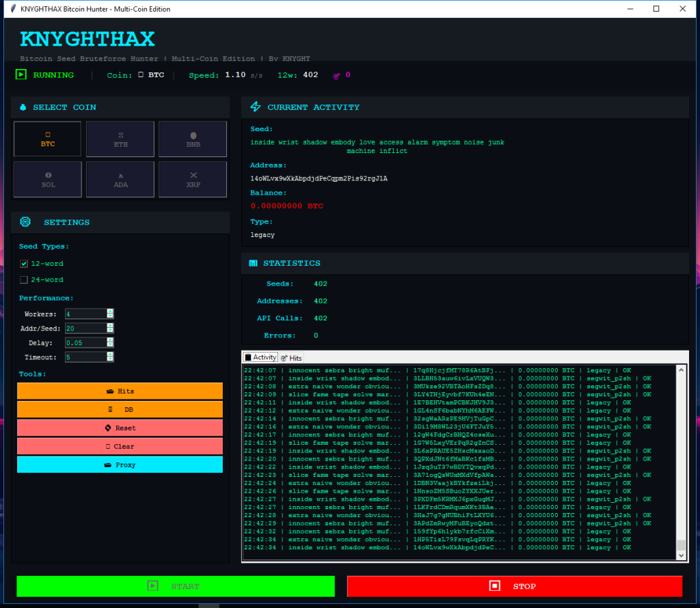The image size is (700, 608).
Task: Select the ADA coin tile
Action: 120,179
